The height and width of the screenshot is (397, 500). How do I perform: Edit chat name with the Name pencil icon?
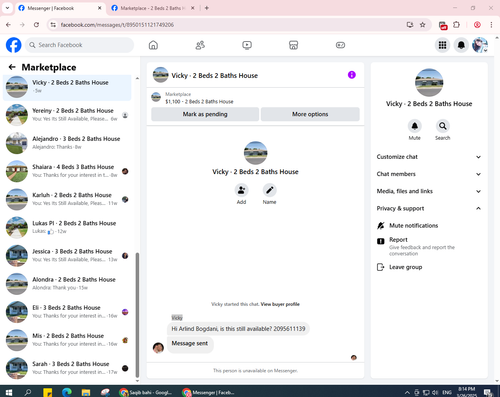(x=269, y=190)
